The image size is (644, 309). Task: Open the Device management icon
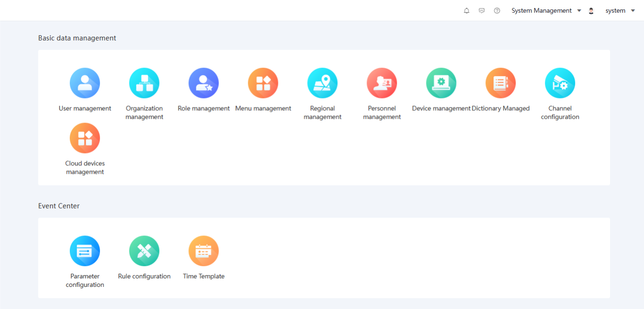click(x=441, y=83)
